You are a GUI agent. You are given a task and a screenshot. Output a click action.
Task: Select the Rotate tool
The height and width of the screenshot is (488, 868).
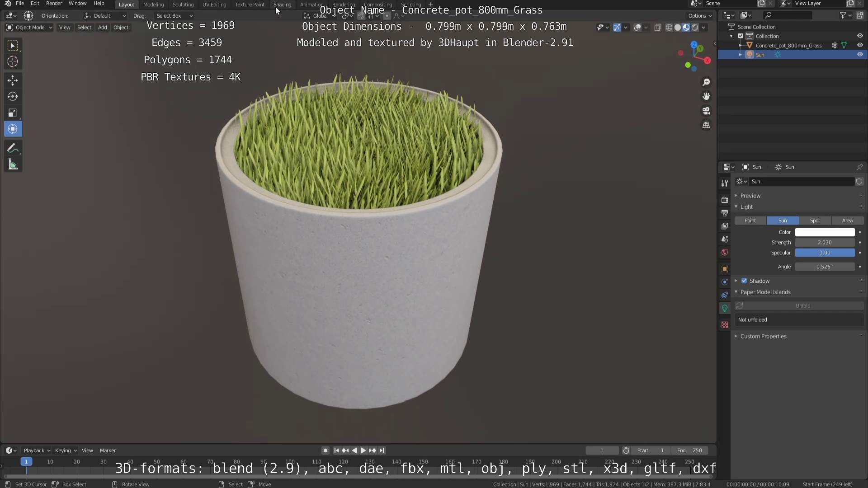[13, 97]
